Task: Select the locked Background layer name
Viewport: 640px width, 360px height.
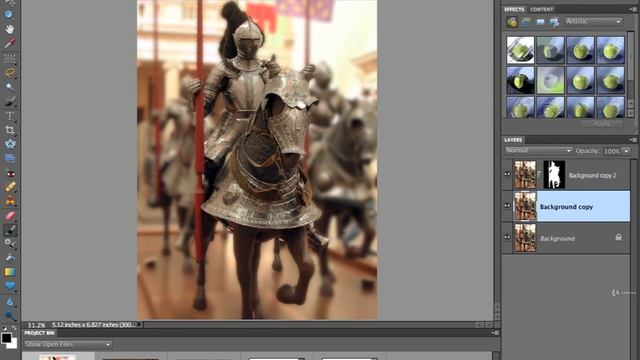Action: (x=557, y=238)
